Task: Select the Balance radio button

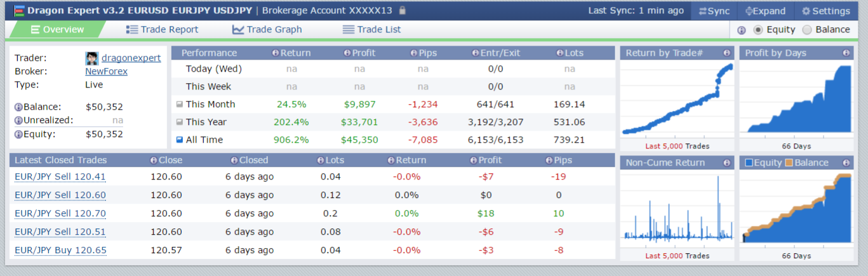Action: pyautogui.click(x=807, y=30)
